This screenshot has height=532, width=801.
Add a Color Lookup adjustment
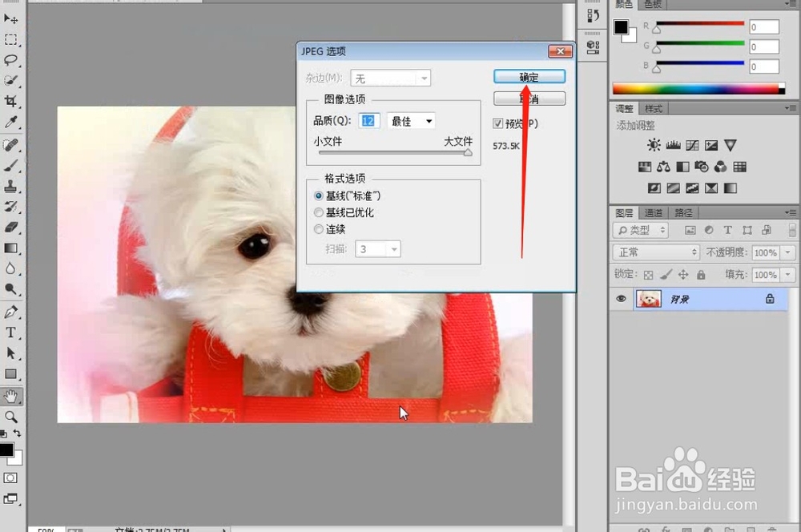[739, 167]
